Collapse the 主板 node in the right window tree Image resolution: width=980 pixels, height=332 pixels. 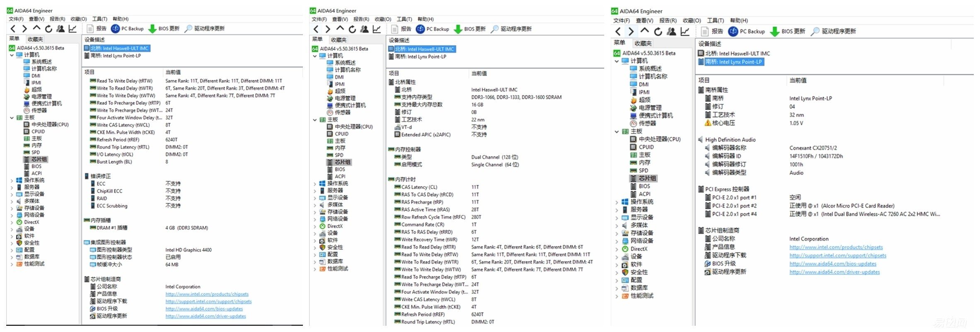[617, 132]
